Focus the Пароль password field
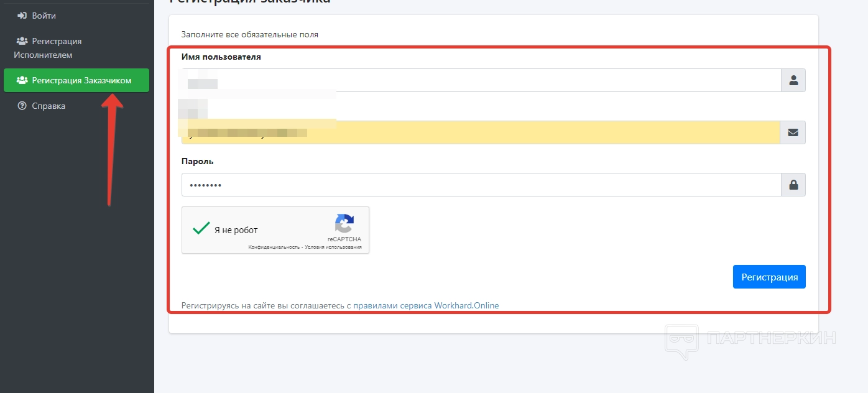868x393 pixels. coord(481,185)
